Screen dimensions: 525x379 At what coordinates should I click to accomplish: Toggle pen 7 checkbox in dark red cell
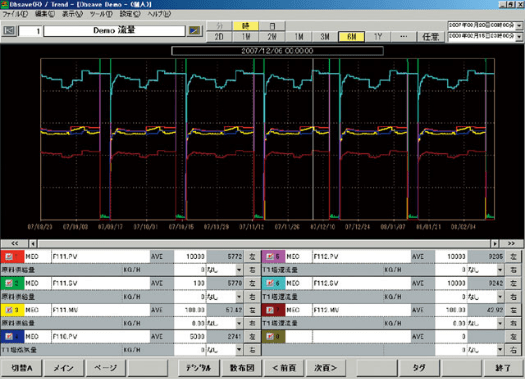tap(270, 310)
